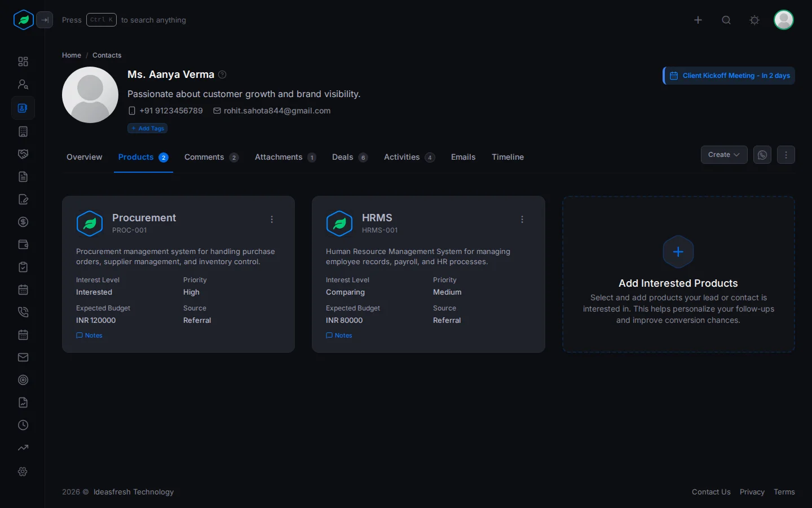The image size is (812, 508).
Task: Click the search magnifier in top bar
Action: click(726, 20)
